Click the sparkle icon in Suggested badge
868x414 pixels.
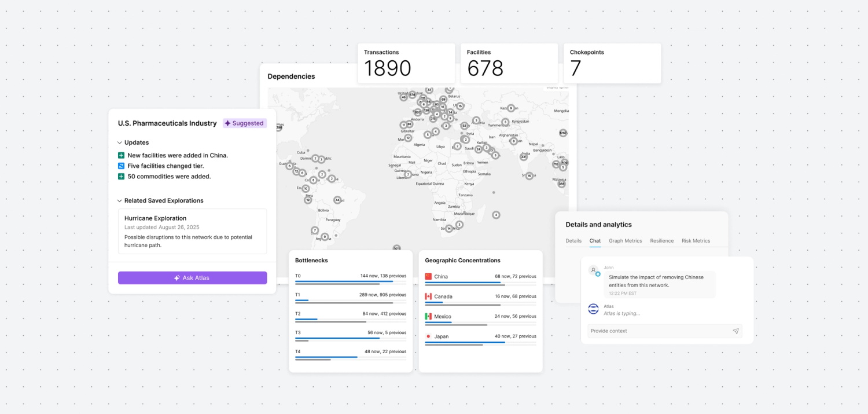(227, 123)
